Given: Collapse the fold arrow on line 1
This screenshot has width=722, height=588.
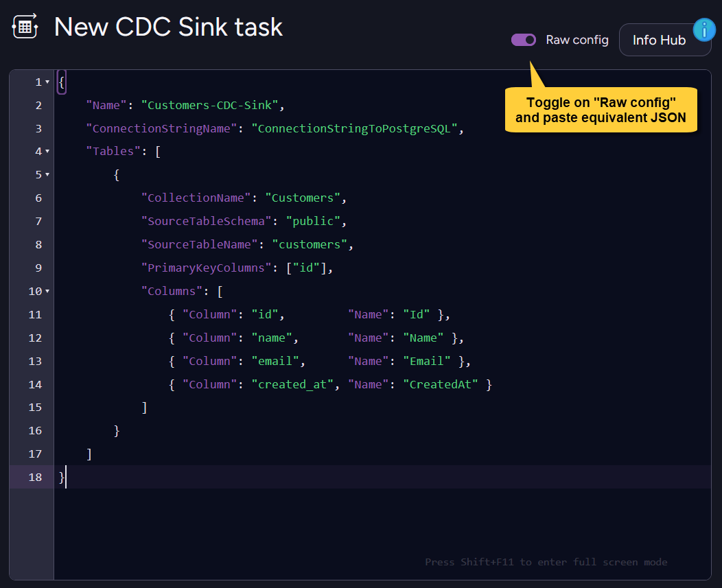Looking at the screenshot, I should tap(47, 82).
